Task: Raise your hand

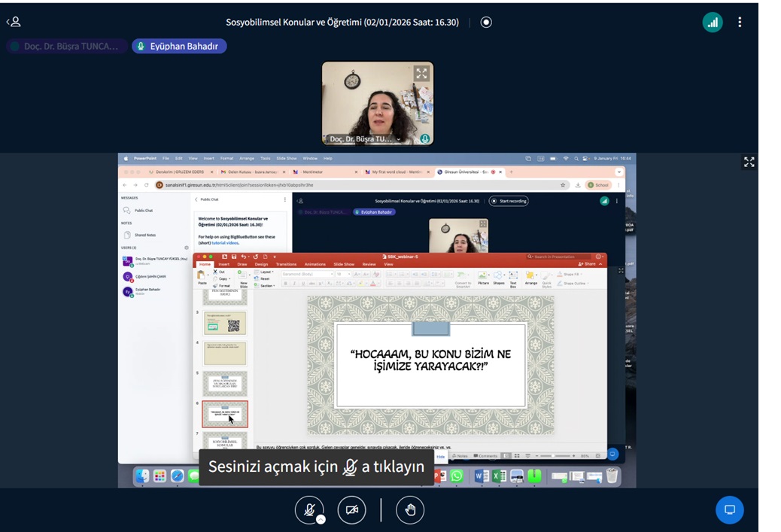Action: pyautogui.click(x=410, y=510)
